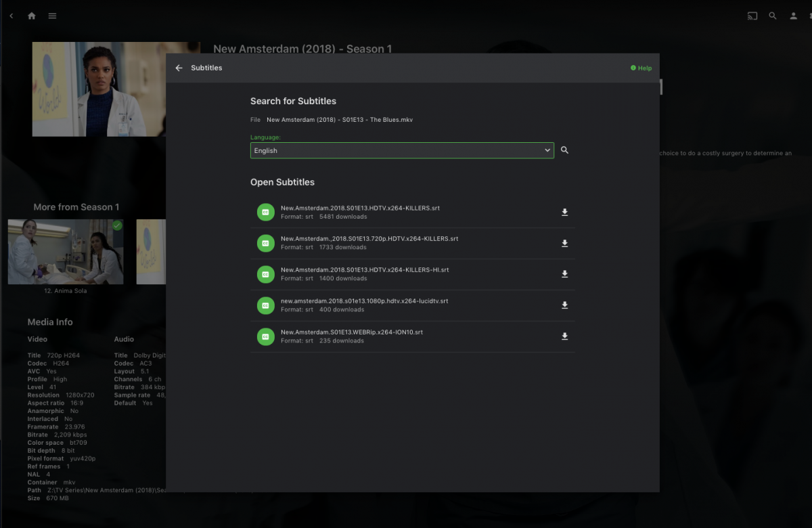Open the user profile menu
812x528 pixels.
point(793,16)
